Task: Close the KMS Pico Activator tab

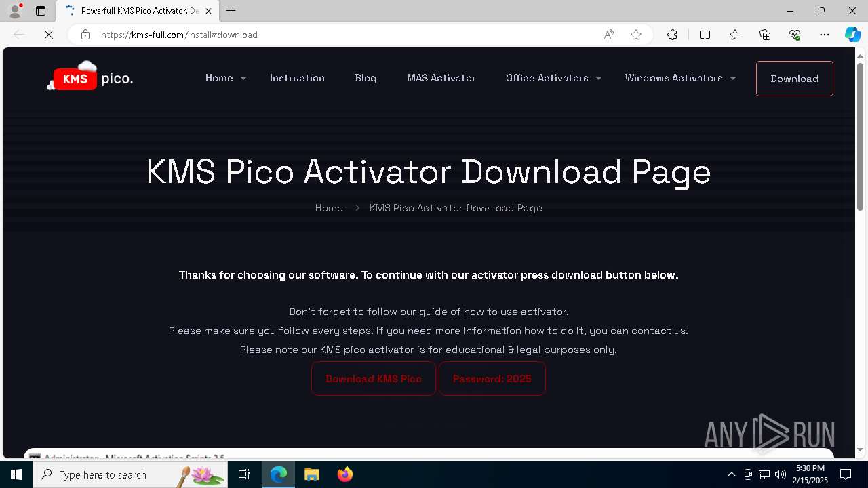Action: click(x=208, y=11)
